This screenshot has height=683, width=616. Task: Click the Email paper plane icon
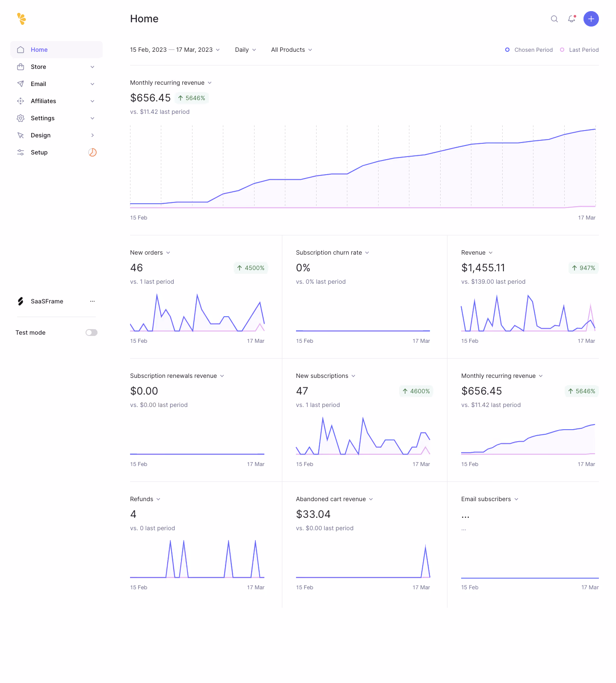21,84
